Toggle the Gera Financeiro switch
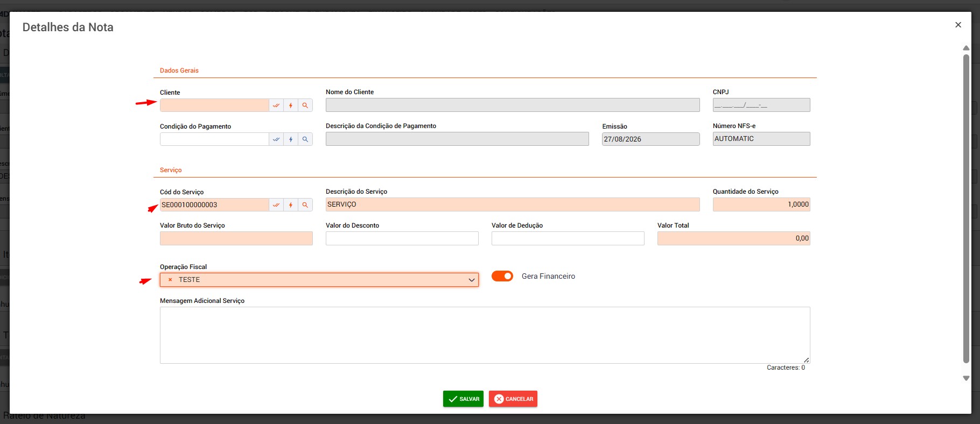 502,276
